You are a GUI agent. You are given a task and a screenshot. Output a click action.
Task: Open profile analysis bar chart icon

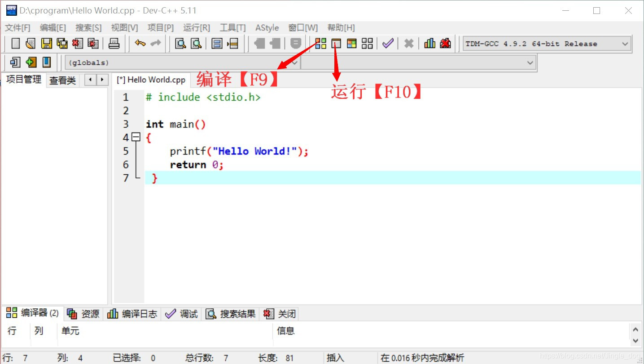(x=429, y=44)
